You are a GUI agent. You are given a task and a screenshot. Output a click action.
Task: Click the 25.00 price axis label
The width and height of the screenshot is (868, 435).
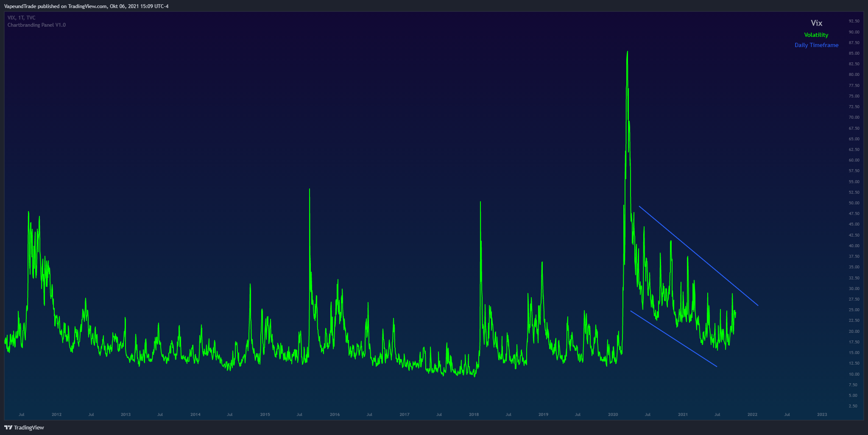(x=854, y=310)
